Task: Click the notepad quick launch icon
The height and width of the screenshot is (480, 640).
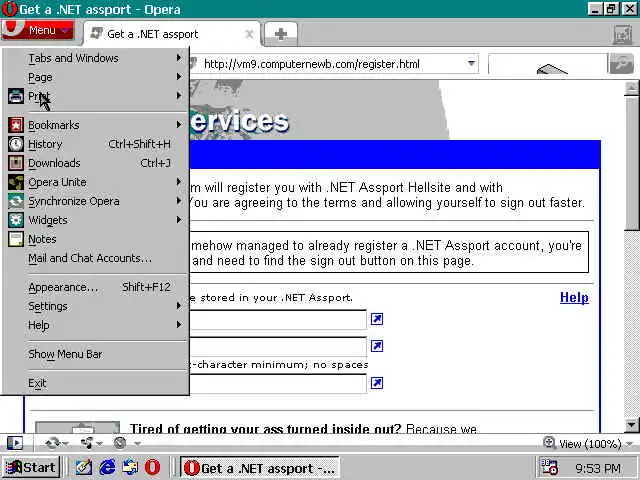Action: coord(84,467)
